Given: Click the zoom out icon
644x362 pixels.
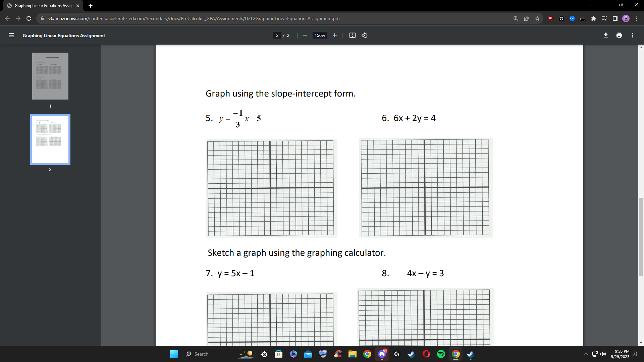Looking at the screenshot, I should 305,35.
